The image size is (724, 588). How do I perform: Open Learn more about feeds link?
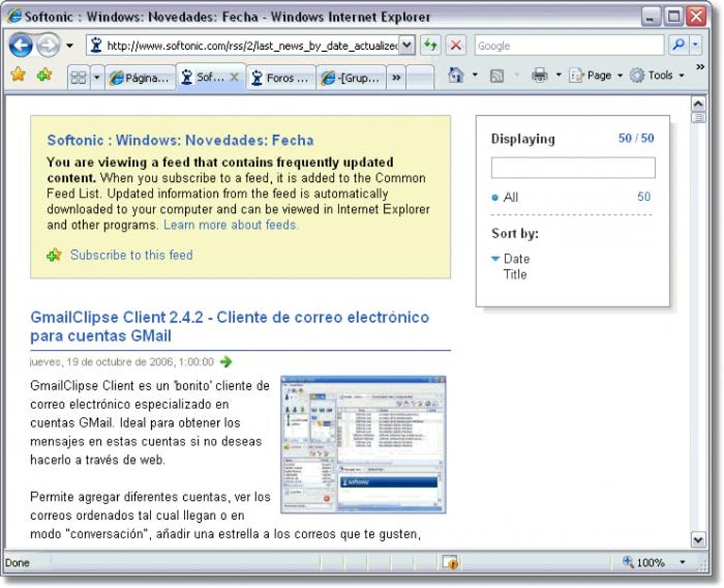pyautogui.click(x=231, y=225)
